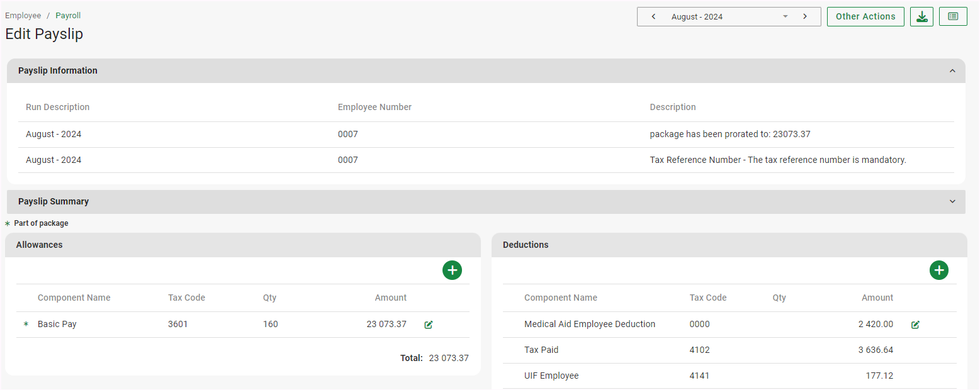This screenshot has width=980, height=390.
Task: Add a new allowance with plus icon
Action: point(452,270)
